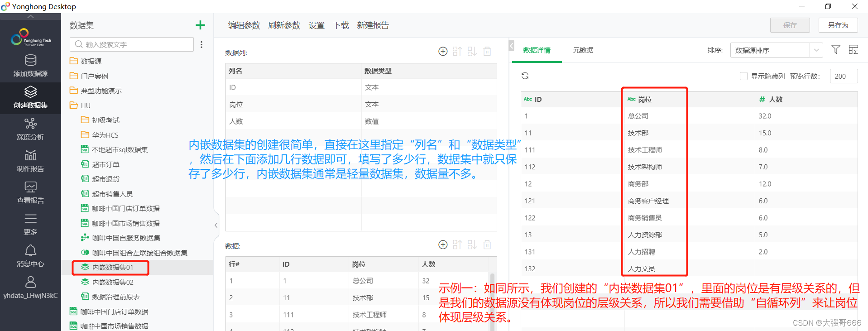The image size is (868, 331).
Task: Open 设置 menu item
Action: point(317,25)
